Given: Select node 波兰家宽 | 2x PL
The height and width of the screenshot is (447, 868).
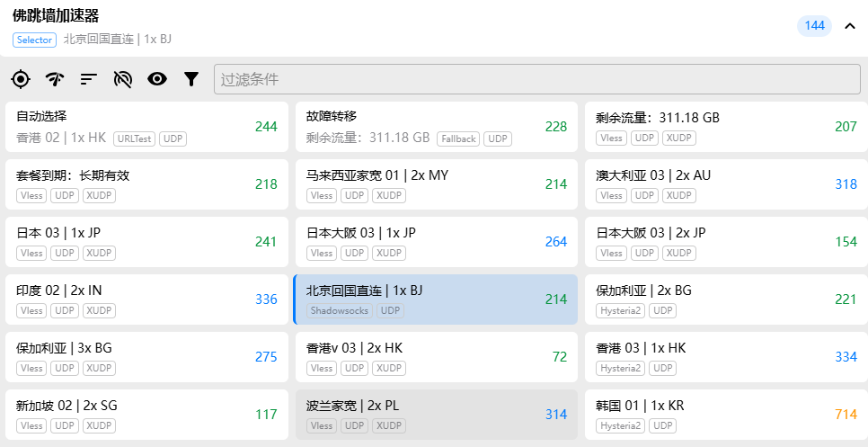Looking at the screenshot, I should click(x=436, y=415).
